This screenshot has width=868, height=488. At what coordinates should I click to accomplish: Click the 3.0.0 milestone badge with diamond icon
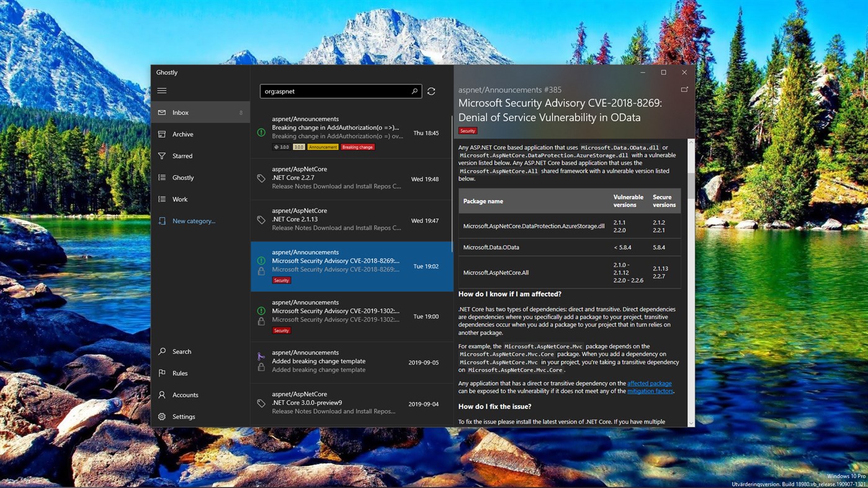(282, 147)
